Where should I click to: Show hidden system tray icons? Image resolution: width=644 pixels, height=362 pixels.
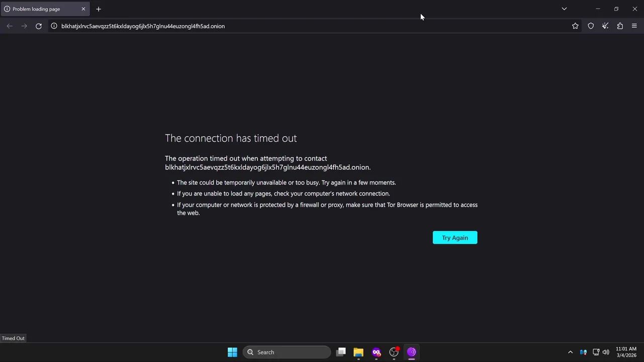pos(570,352)
